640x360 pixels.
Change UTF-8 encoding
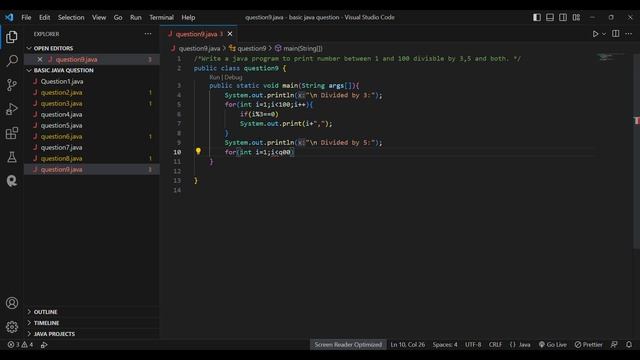click(x=473, y=345)
